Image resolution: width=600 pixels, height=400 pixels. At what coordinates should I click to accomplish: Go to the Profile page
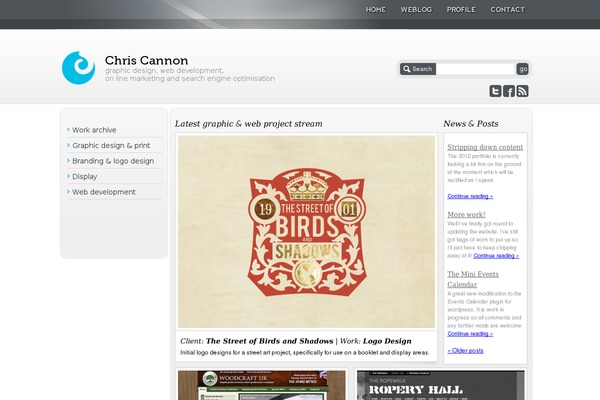(x=461, y=10)
